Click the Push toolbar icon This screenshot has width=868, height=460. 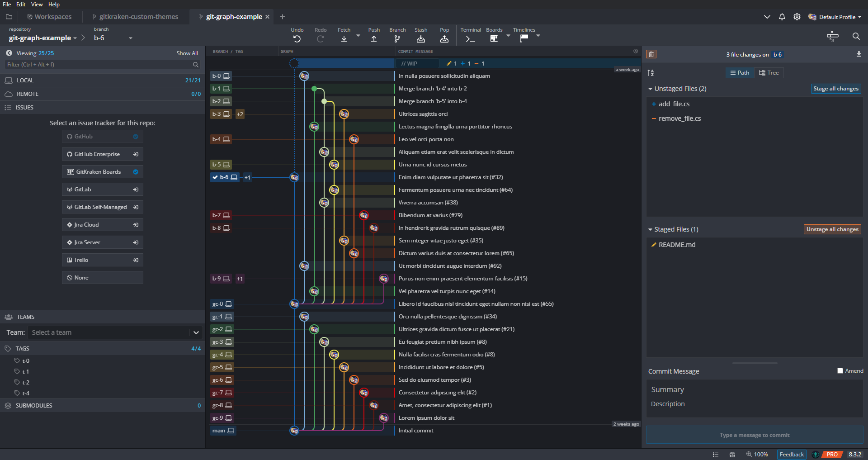click(x=374, y=39)
